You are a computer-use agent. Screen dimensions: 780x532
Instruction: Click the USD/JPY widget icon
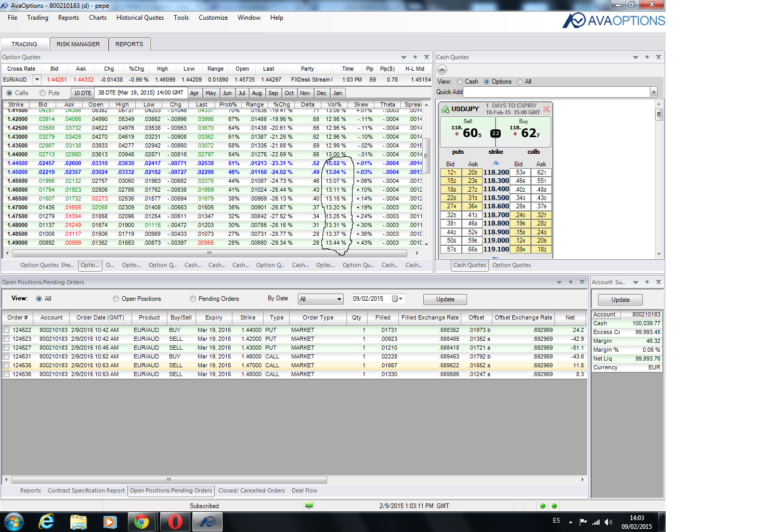(x=445, y=109)
